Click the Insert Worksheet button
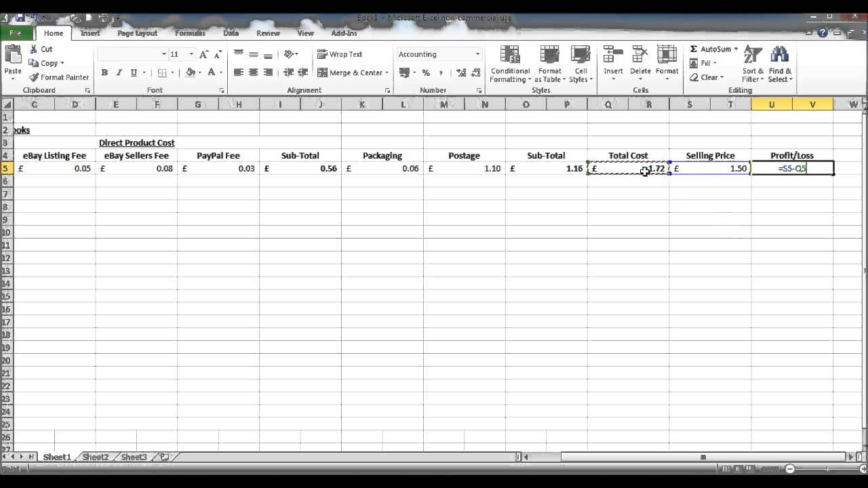 click(x=164, y=457)
